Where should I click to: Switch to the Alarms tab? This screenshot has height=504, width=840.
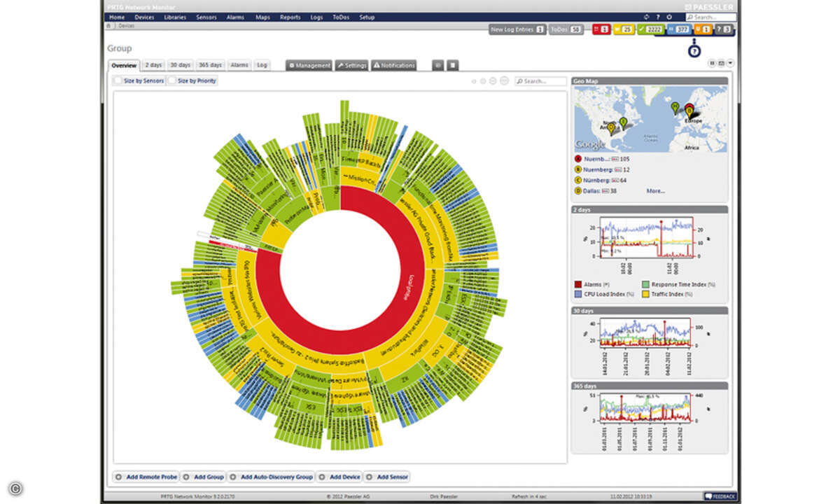click(x=239, y=65)
